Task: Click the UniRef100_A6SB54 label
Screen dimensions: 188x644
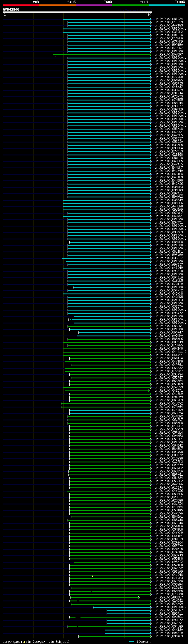Action: 169,413
